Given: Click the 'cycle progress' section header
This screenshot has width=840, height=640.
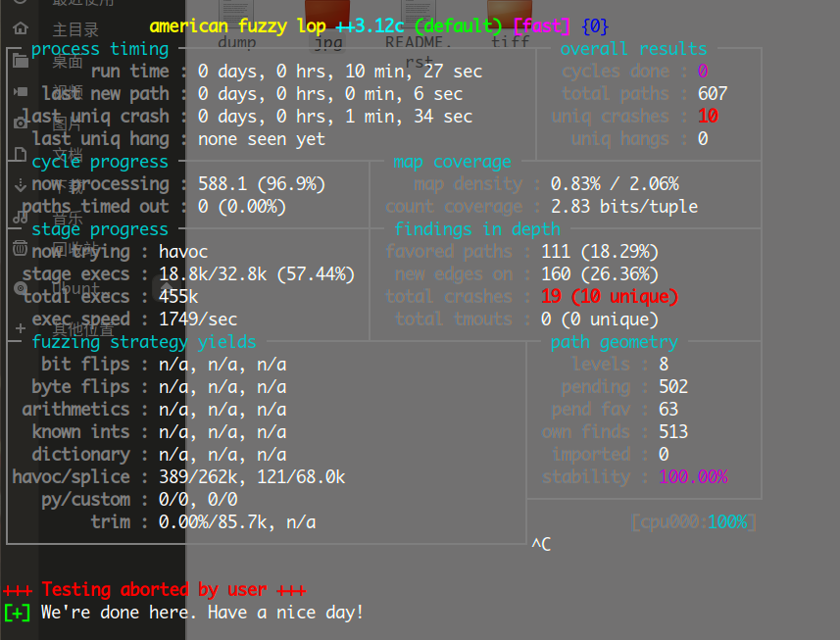Looking at the screenshot, I should 100,162.
